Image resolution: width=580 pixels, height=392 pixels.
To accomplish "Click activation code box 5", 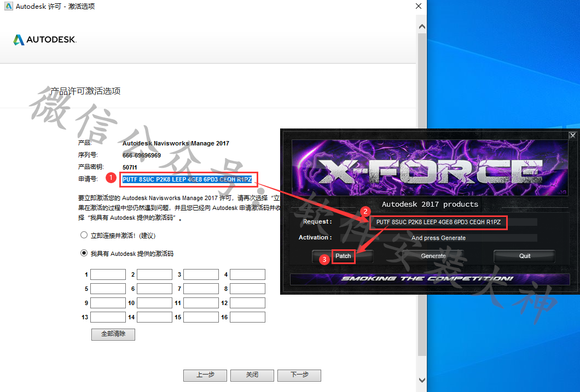I will pos(108,289).
